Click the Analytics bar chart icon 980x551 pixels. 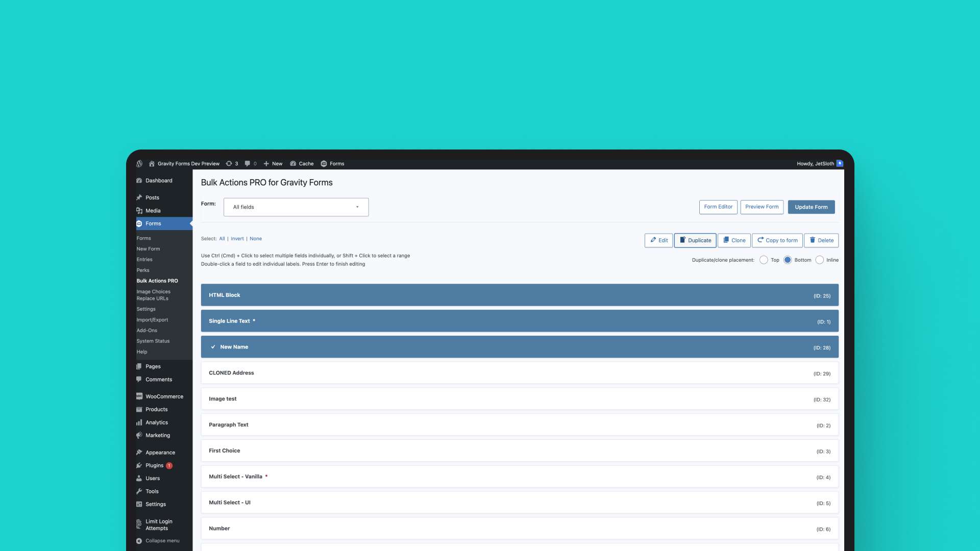point(139,422)
